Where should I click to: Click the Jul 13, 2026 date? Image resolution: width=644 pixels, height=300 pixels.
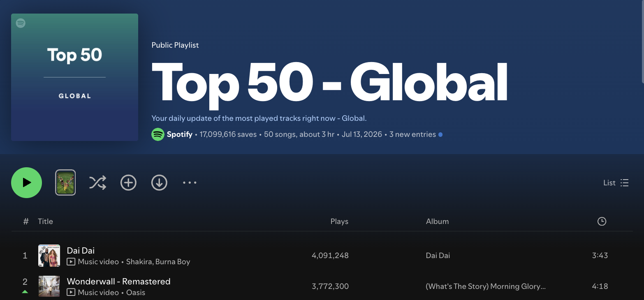pos(362,134)
